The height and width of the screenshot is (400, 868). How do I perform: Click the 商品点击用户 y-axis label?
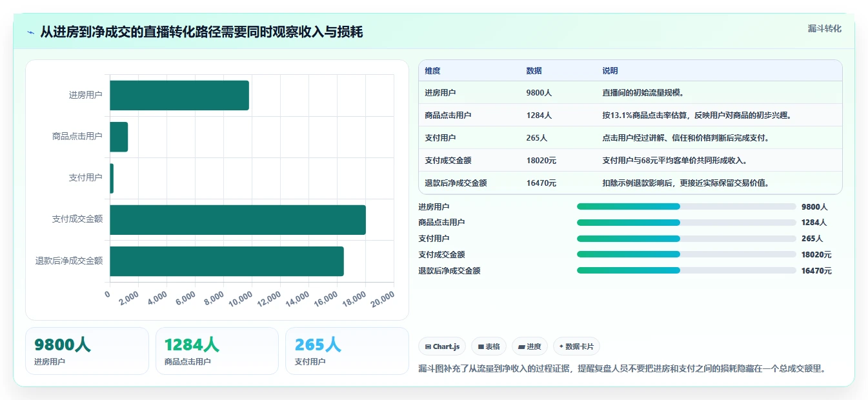coord(77,137)
